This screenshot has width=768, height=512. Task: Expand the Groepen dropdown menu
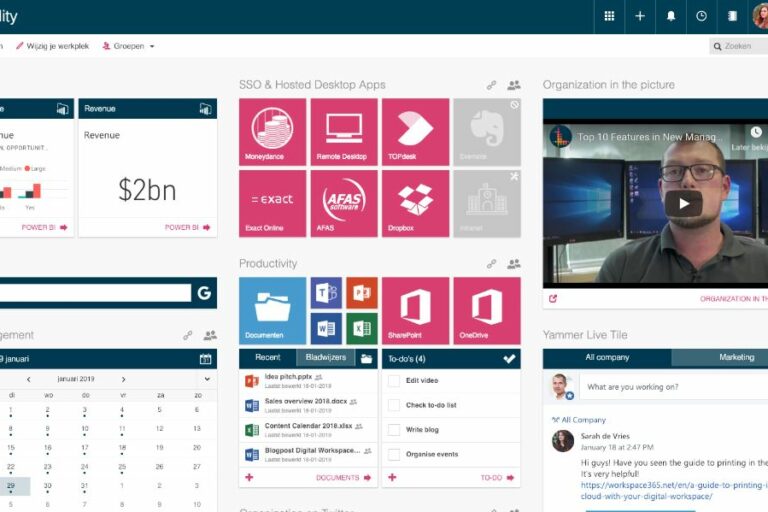pyautogui.click(x=130, y=46)
